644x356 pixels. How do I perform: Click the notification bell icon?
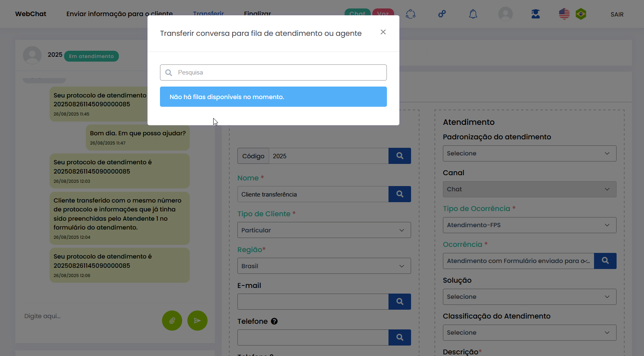473,14
